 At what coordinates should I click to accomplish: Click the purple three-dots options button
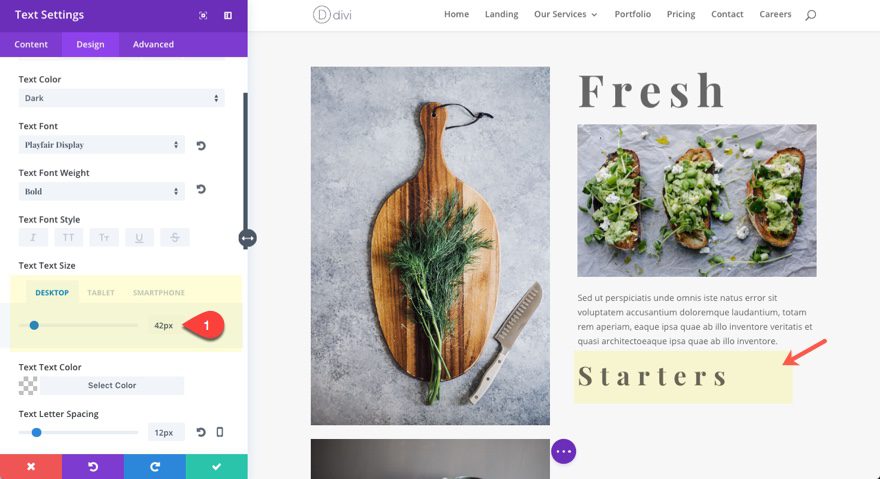tap(563, 451)
